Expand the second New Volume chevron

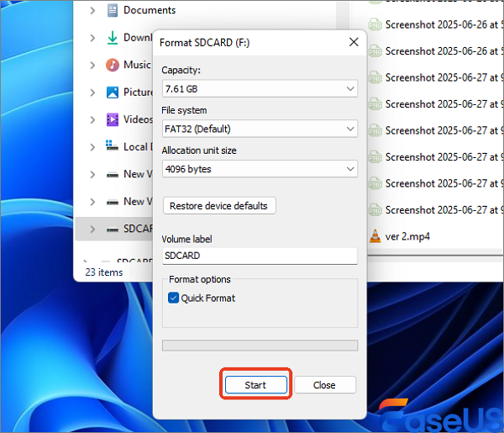[x=92, y=202]
